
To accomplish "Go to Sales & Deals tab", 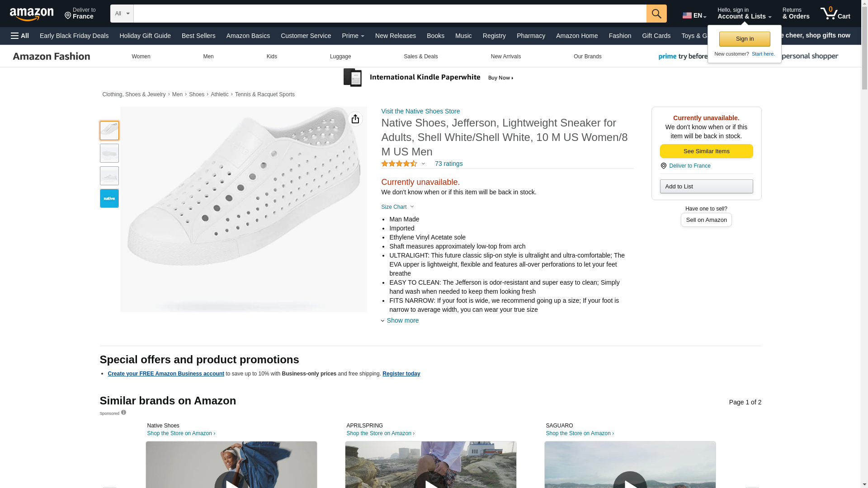I will (x=420, y=56).
